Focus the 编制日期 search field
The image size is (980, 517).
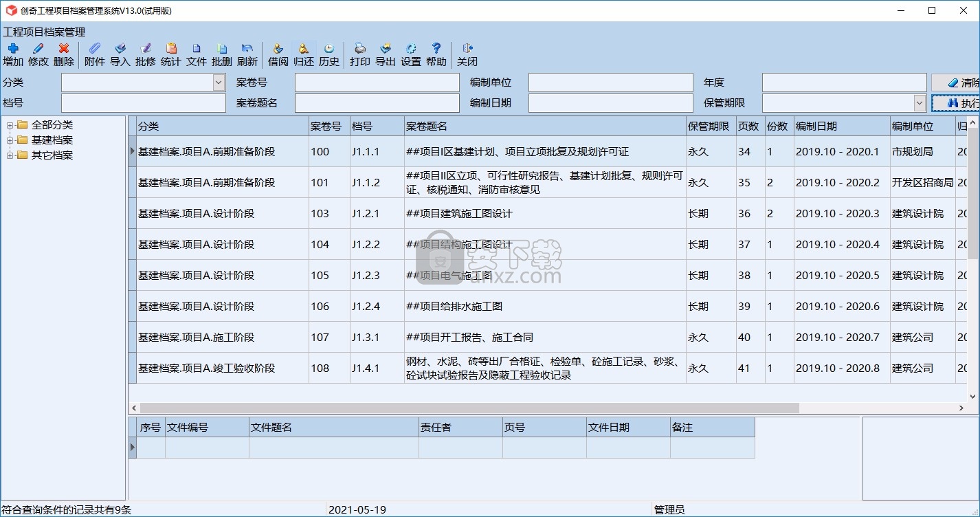click(611, 103)
